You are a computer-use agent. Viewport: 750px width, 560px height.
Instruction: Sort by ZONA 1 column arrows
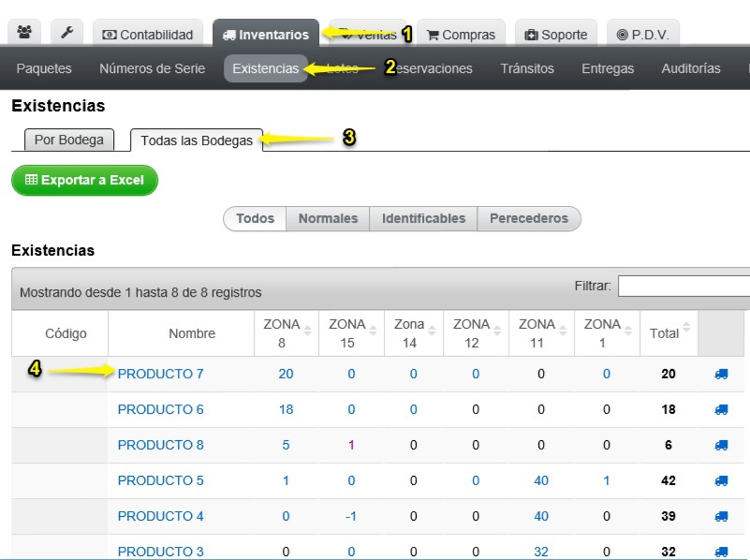(628, 330)
